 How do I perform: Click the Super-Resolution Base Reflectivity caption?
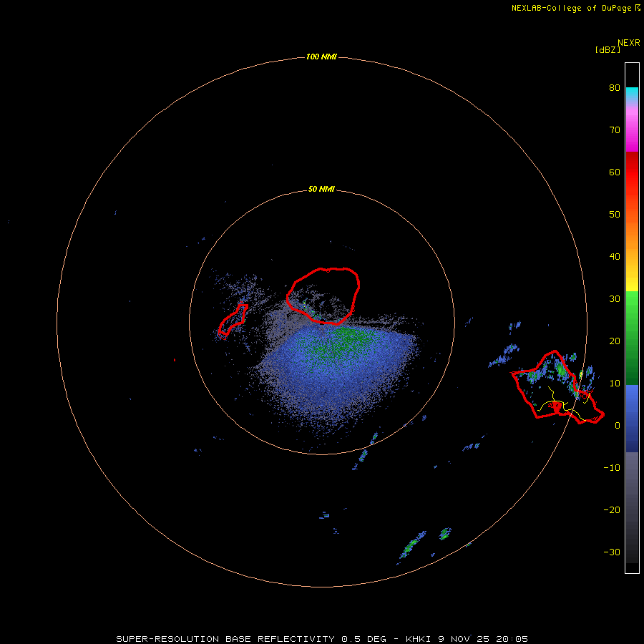[x=321, y=639]
